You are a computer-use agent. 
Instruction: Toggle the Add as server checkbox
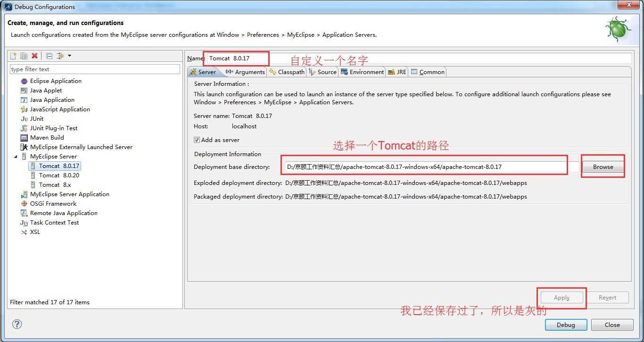pos(197,140)
